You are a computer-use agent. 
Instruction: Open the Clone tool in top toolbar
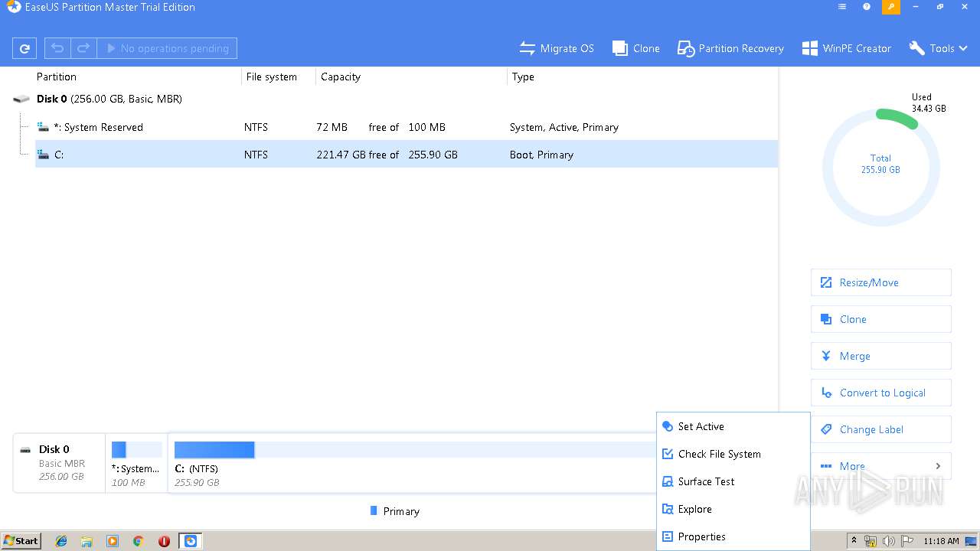636,48
